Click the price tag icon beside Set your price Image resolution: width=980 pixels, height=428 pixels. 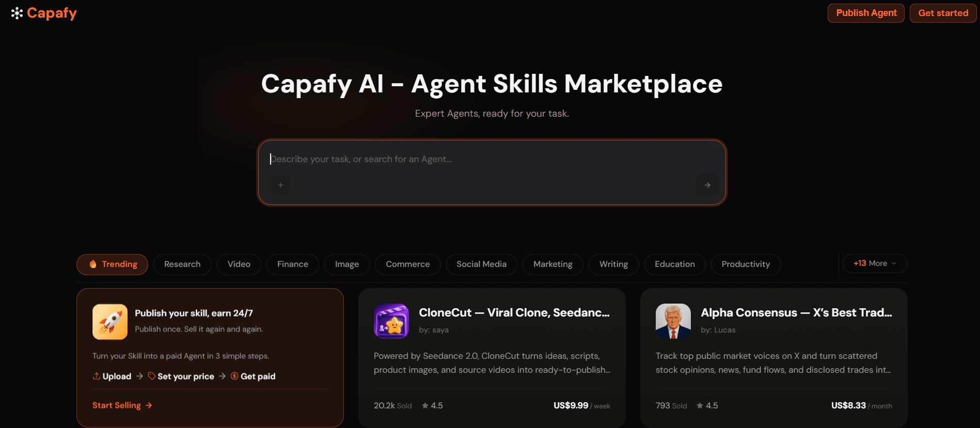coord(152,376)
